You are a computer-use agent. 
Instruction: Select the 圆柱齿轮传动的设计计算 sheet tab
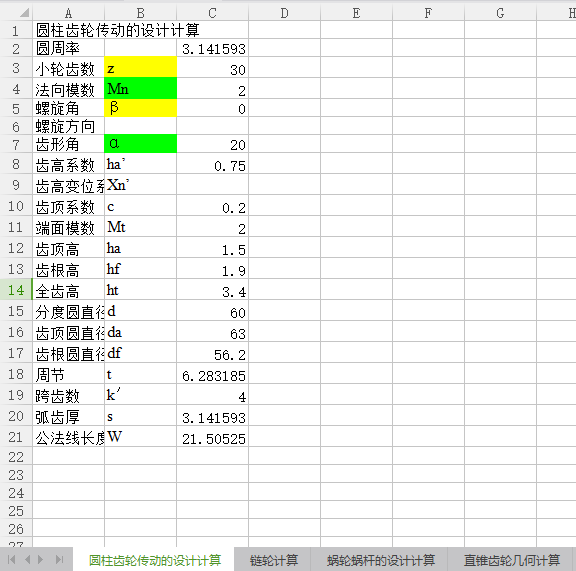click(x=155, y=560)
